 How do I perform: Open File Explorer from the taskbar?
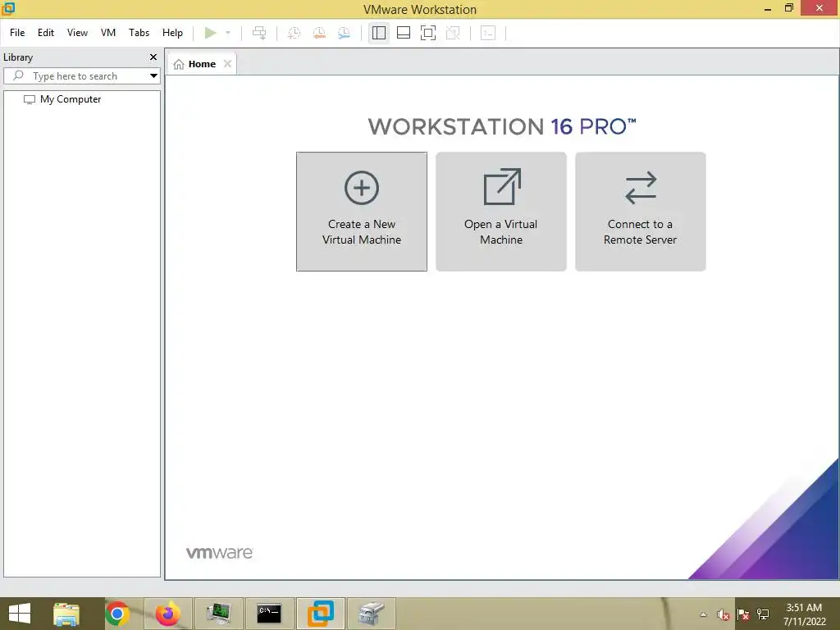click(x=66, y=614)
